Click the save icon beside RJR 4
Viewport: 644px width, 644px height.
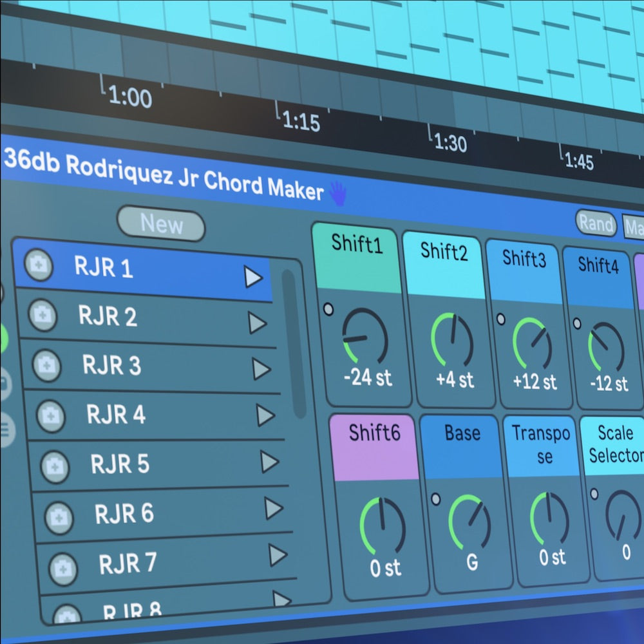[x=51, y=415]
